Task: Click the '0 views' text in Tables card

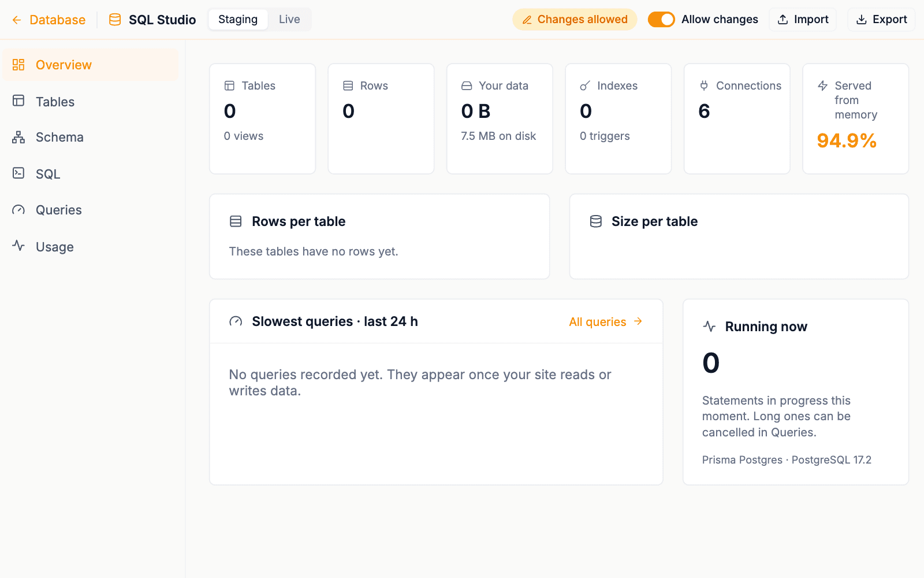Action: [244, 136]
